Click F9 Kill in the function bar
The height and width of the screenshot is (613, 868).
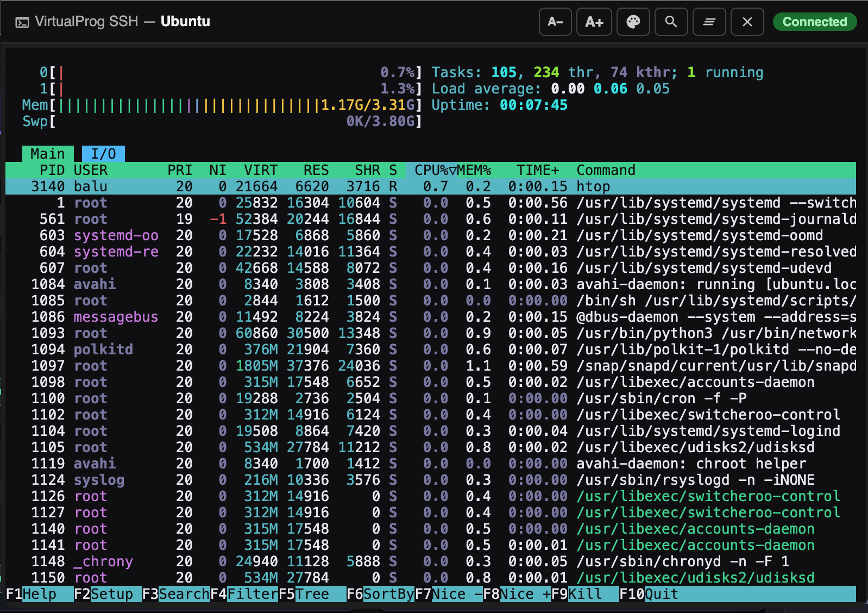[x=586, y=594]
